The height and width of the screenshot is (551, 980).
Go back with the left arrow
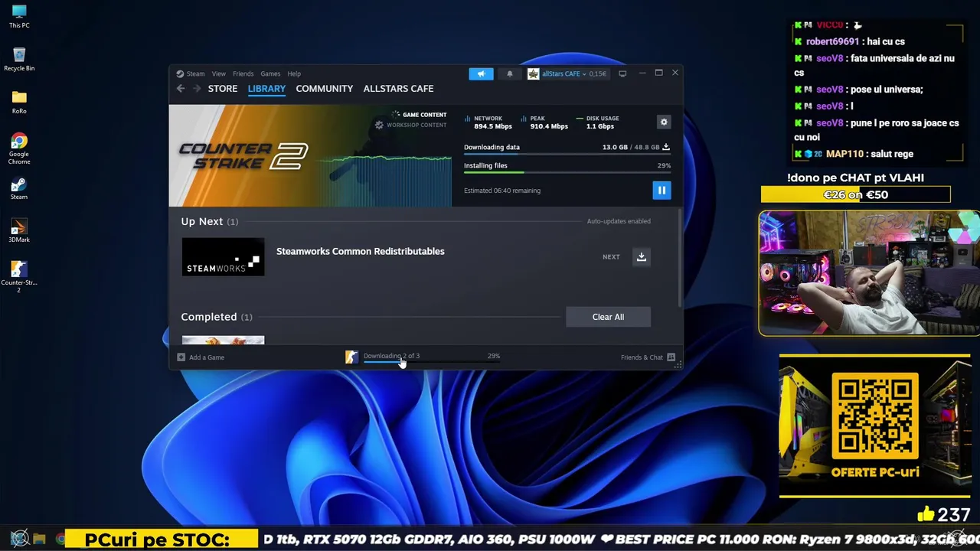point(181,89)
